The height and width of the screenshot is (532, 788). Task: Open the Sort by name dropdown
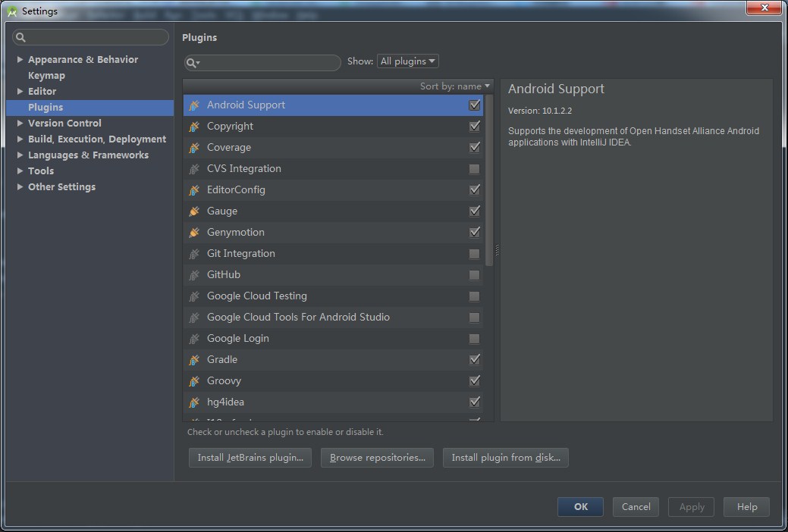pyautogui.click(x=455, y=86)
